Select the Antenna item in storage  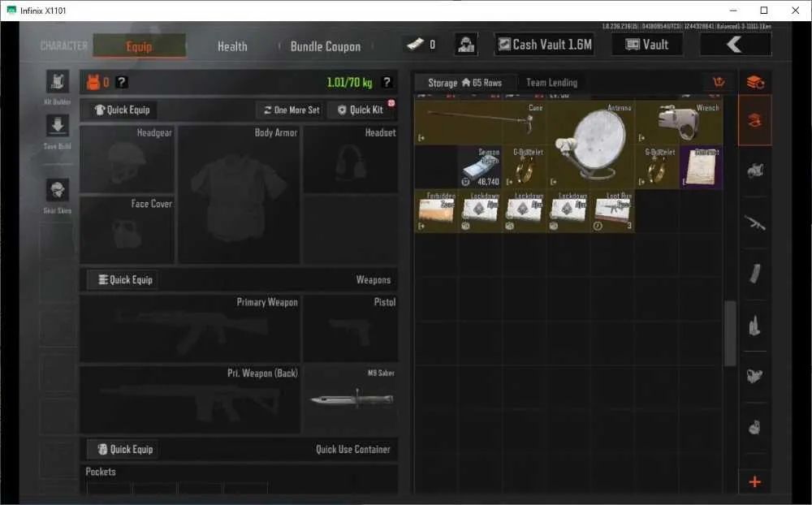tap(591, 144)
